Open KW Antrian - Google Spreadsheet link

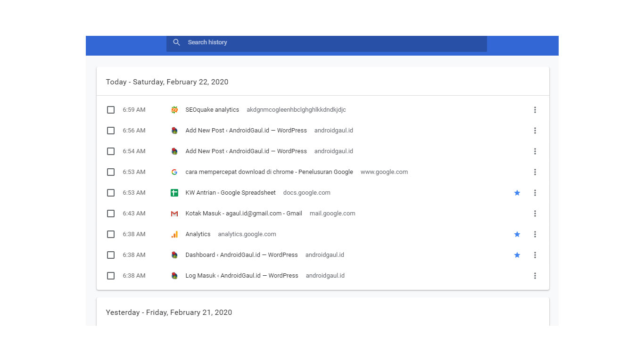[231, 193]
